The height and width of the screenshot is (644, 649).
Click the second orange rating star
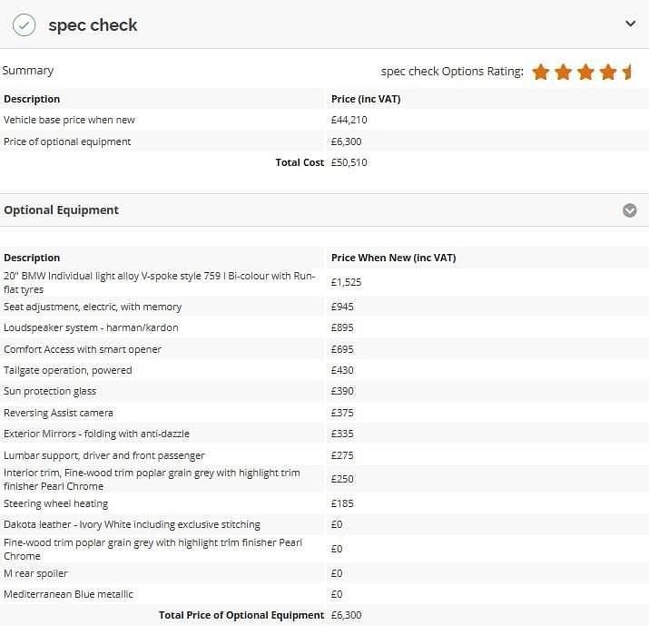[564, 72]
